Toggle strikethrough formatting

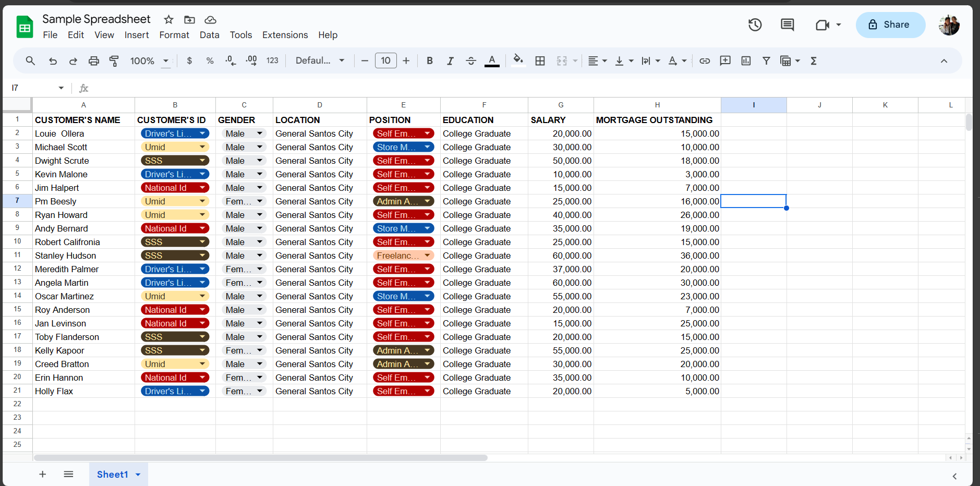[471, 61]
